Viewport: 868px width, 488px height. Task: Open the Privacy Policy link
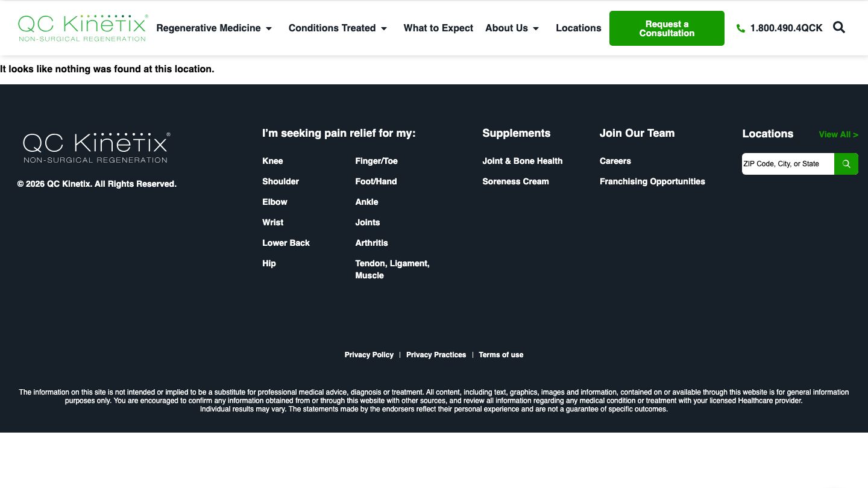[369, 355]
